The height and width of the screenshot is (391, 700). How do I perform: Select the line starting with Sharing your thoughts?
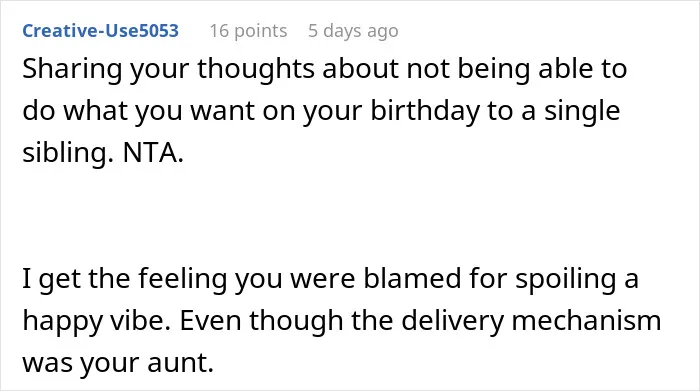pos(325,70)
